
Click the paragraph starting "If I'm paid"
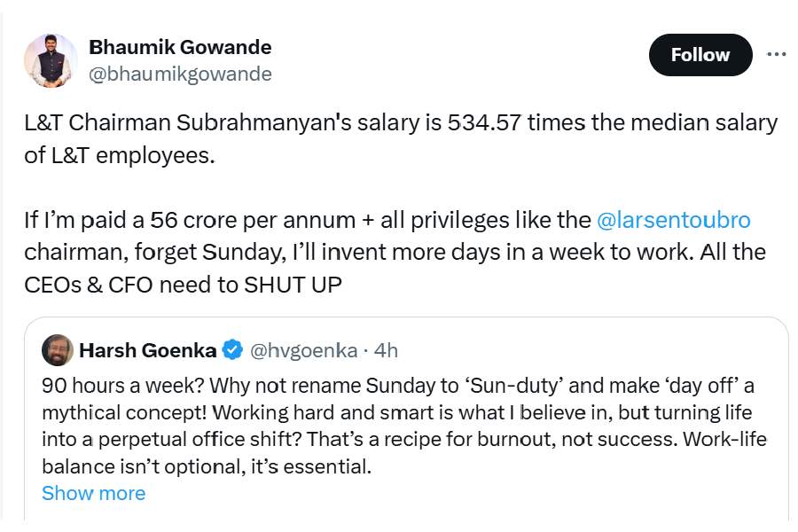pos(390,251)
